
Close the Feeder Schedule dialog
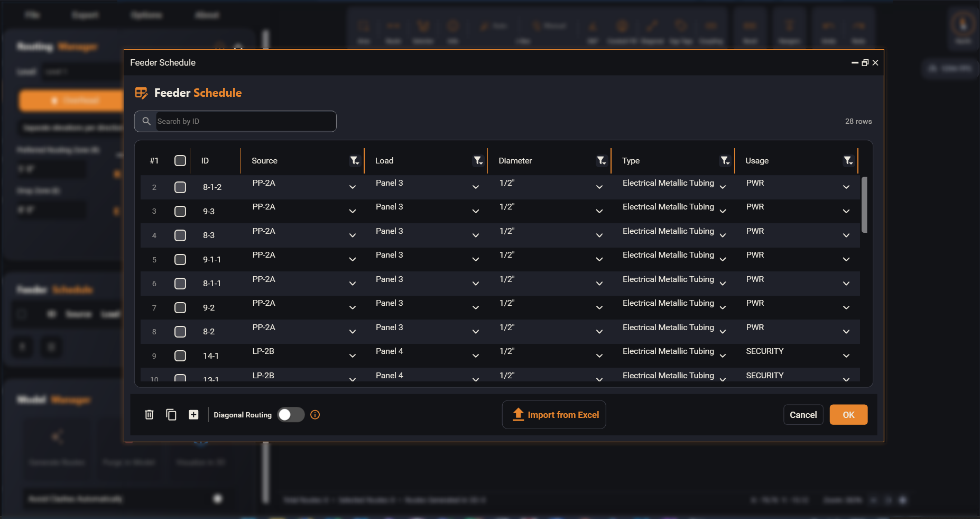pyautogui.click(x=875, y=62)
